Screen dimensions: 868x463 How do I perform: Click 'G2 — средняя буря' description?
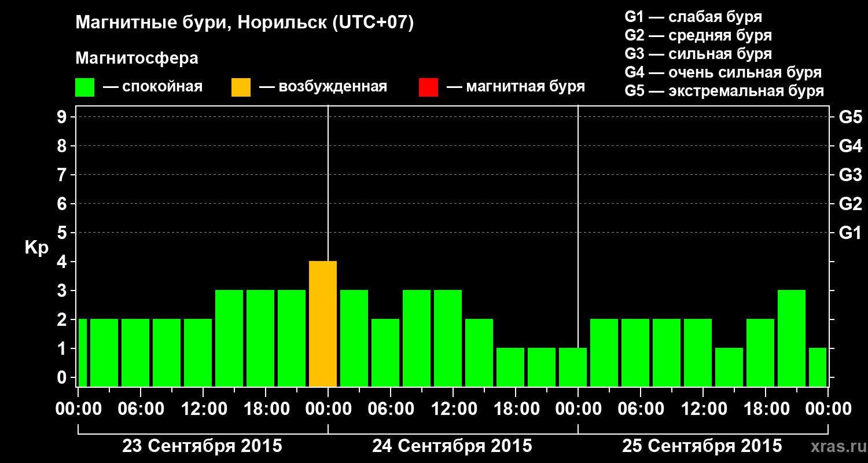click(698, 35)
